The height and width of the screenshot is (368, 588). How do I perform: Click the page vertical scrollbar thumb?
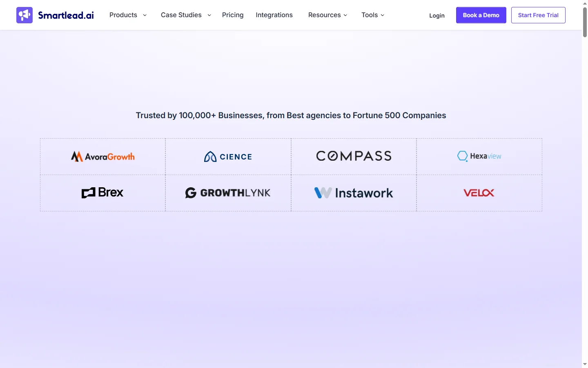pos(585,22)
